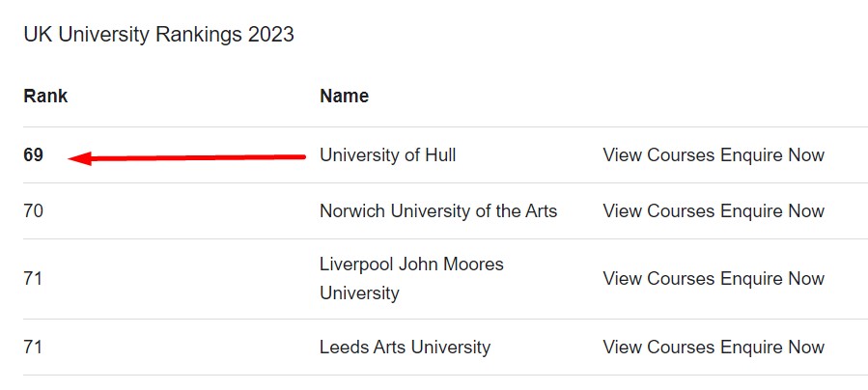Click Leeds Arts University name
The height and width of the screenshot is (390, 868).
[405, 347]
